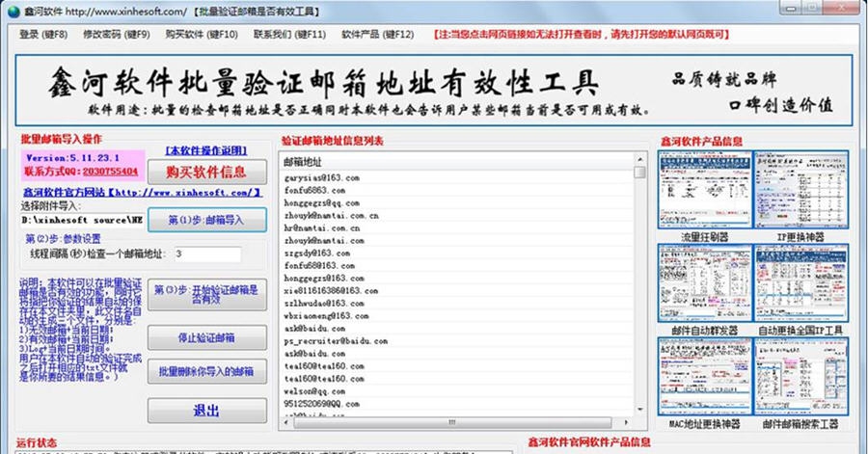Open the MAC地址更换神器 product thumbnail
Image resolution: width=868 pixels, height=454 pixels.
[705, 377]
